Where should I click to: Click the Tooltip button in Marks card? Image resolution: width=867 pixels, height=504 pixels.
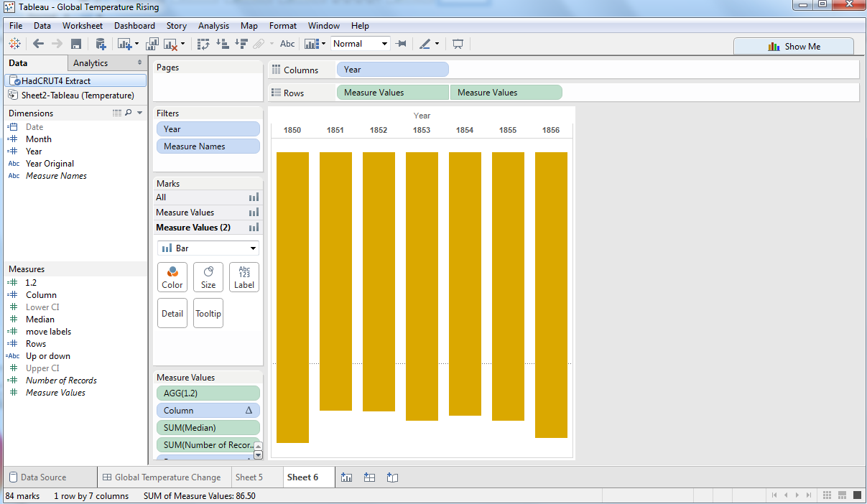(x=208, y=313)
